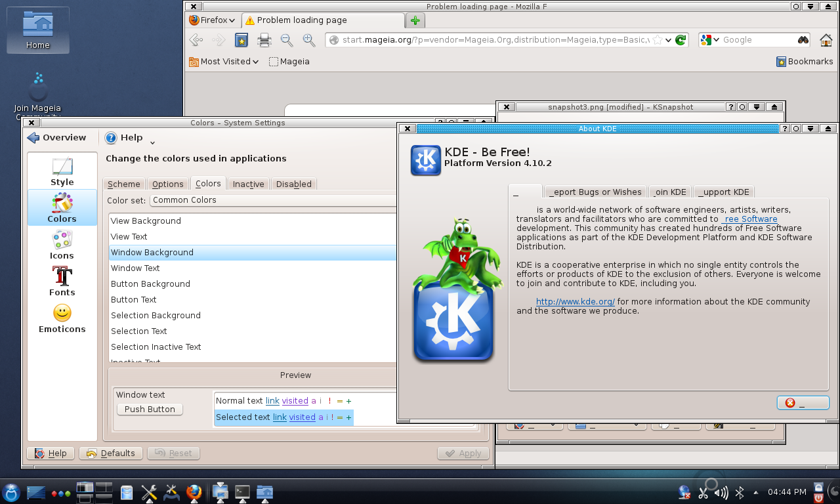The height and width of the screenshot is (504, 840).
Task: Reload the page with the green refresh icon
Action: pyautogui.click(x=681, y=40)
